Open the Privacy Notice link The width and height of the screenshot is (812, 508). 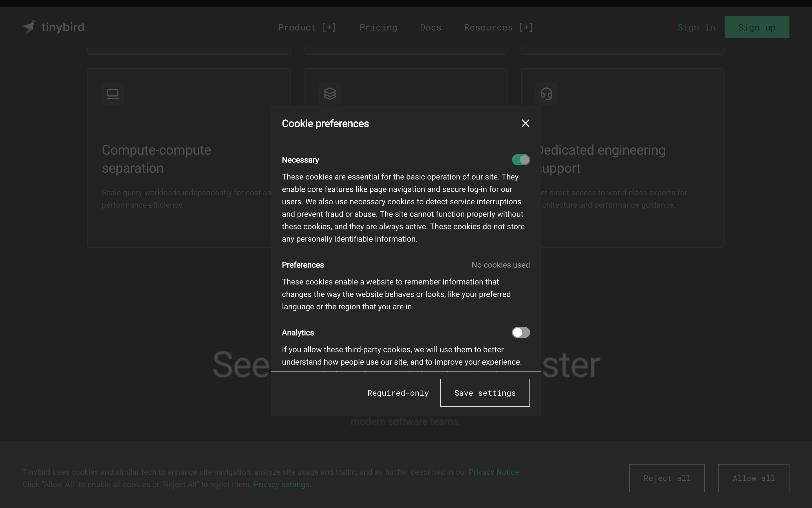coord(494,472)
